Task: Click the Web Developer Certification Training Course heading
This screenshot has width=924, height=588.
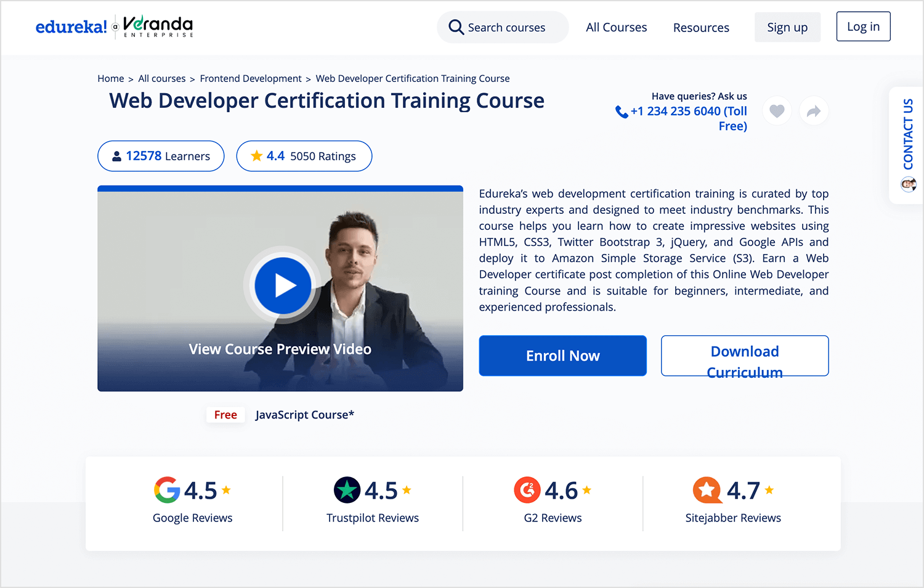Action: pyautogui.click(x=326, y=100)
